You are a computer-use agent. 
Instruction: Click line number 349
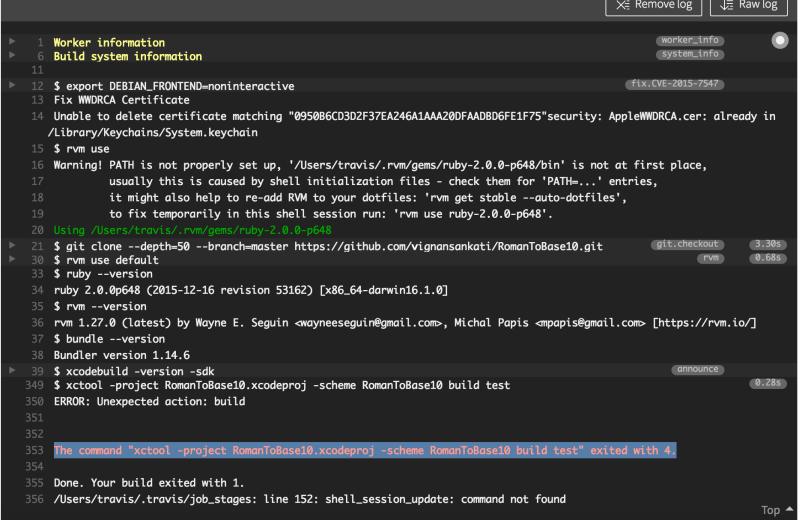click(x=35, y=385)
